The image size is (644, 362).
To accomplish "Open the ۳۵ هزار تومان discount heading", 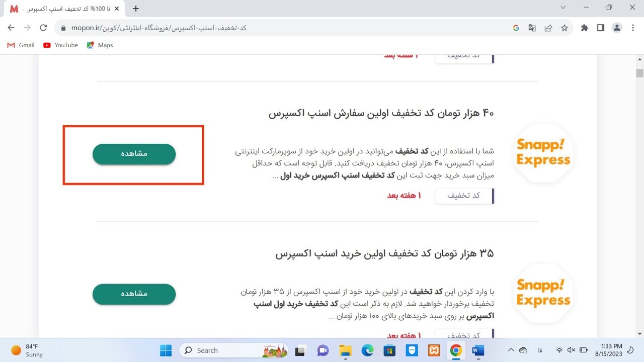I will click(x=384, y=253).
